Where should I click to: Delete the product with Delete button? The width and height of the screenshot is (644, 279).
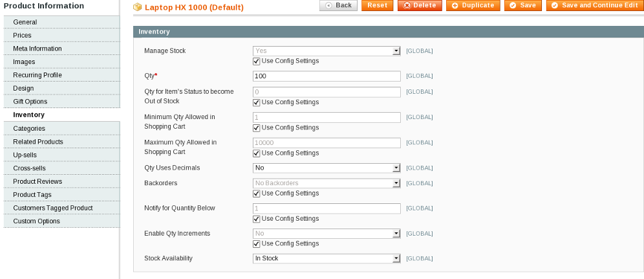(420, 5)
